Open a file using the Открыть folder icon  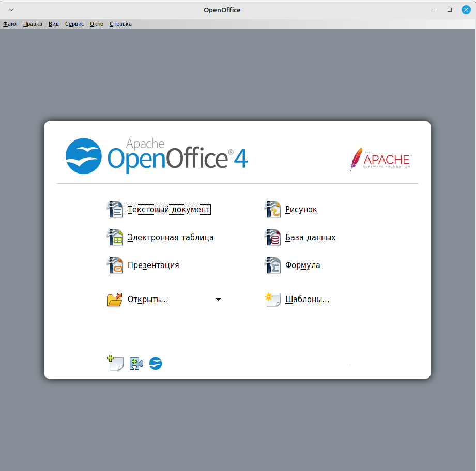tap(115, 299)
